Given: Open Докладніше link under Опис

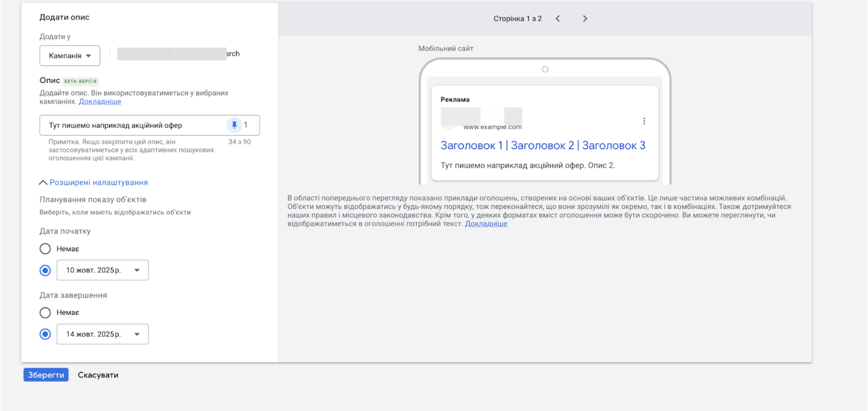Looking at the screenshot, I should [x=100, y=102].
